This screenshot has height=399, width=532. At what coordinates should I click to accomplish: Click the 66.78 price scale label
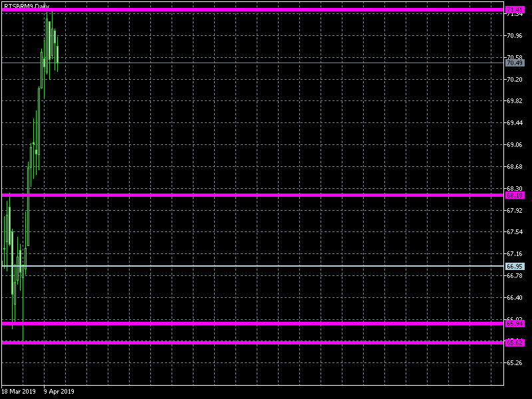tap(514, 276)
